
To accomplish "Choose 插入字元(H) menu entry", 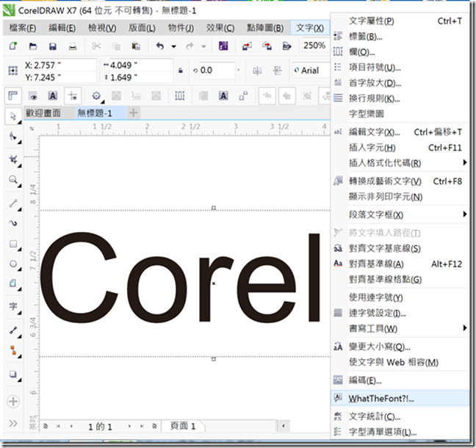I will 400,148.
